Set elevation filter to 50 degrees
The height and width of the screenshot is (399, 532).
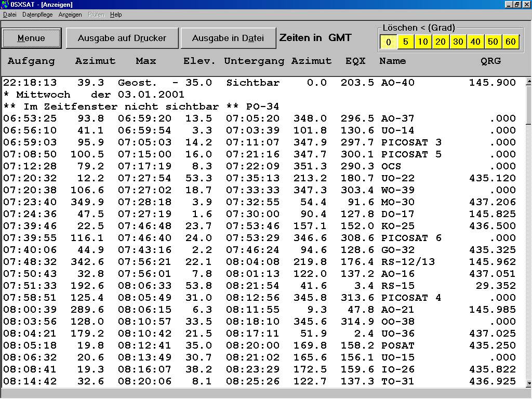point(493,42)
